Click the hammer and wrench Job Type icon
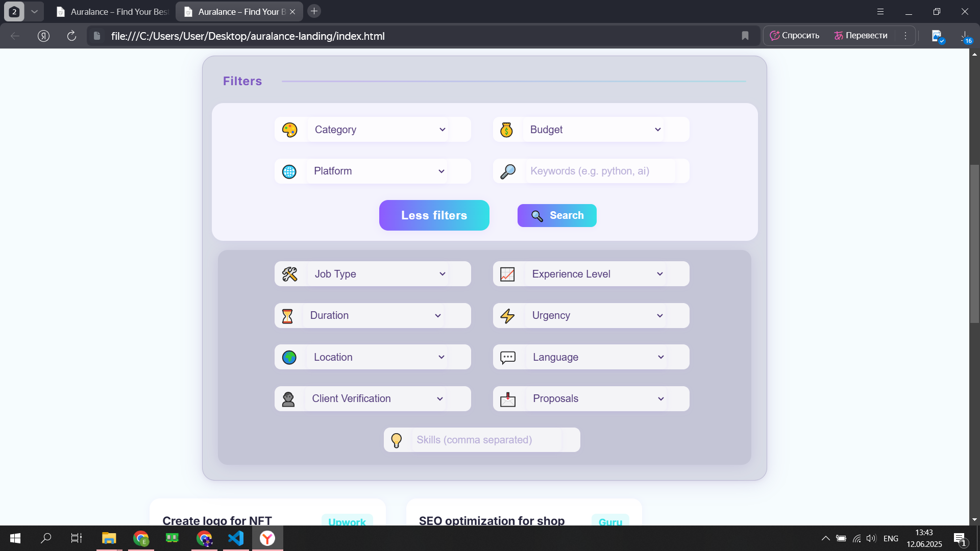The image size is (980, 551). [x=289, y=274]
